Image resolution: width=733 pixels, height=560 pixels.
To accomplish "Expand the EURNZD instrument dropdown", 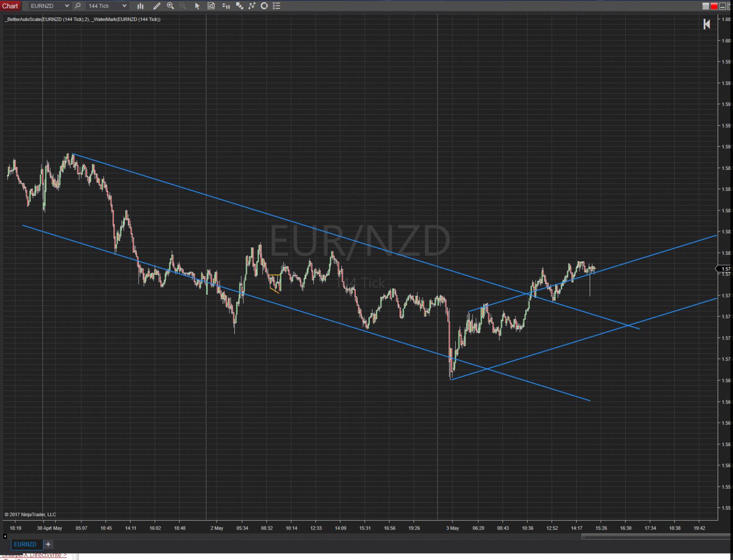I will coord(67,6).
